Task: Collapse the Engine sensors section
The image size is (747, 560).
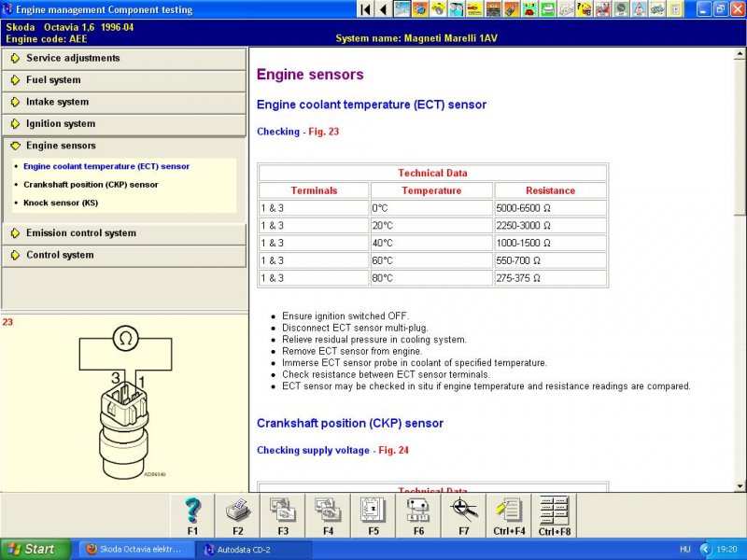Action: (124, 146)
